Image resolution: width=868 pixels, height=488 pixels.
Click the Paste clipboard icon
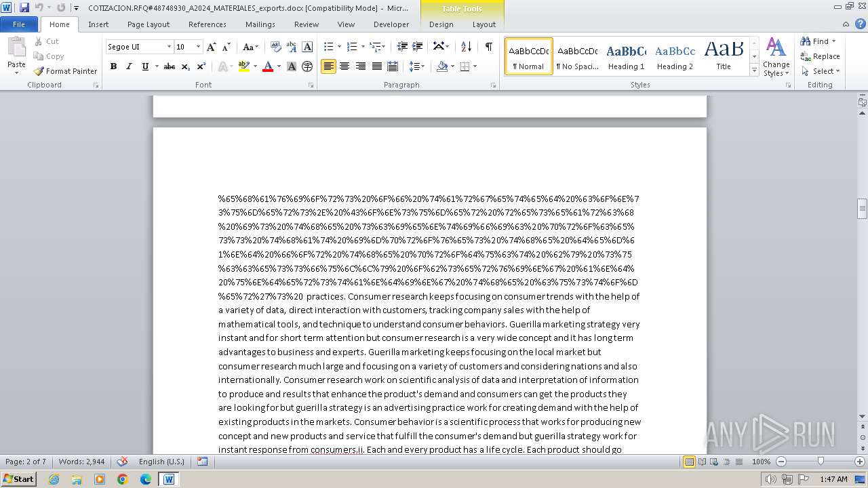click(x=16, y=47)
